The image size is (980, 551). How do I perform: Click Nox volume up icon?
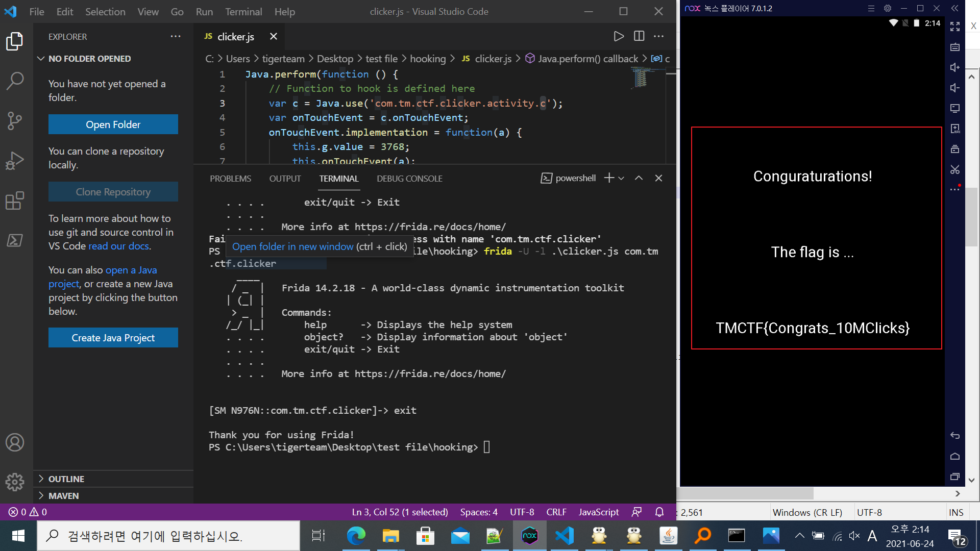955,67
